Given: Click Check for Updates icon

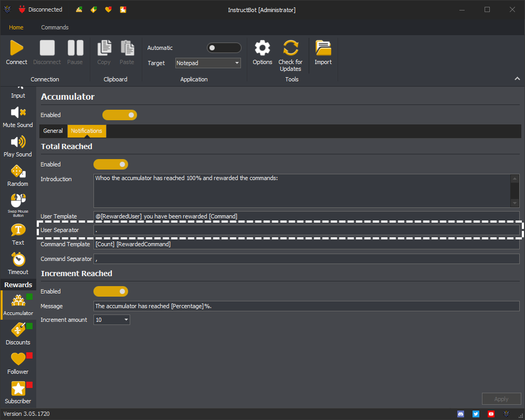Looking at the screenshot, I should click(x=291, y=48).
